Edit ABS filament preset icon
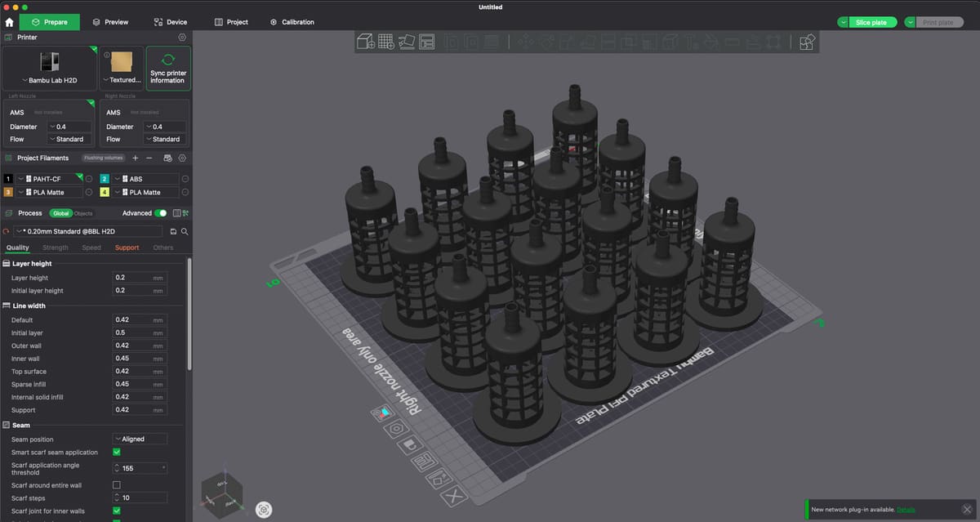Screen dimensions: 980x522 pos(185,179)
